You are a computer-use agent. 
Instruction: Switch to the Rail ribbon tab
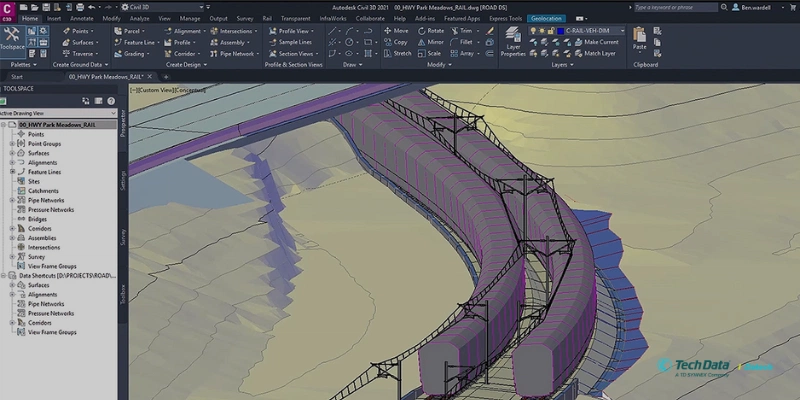pyautogui.click(x=267, y=18)
